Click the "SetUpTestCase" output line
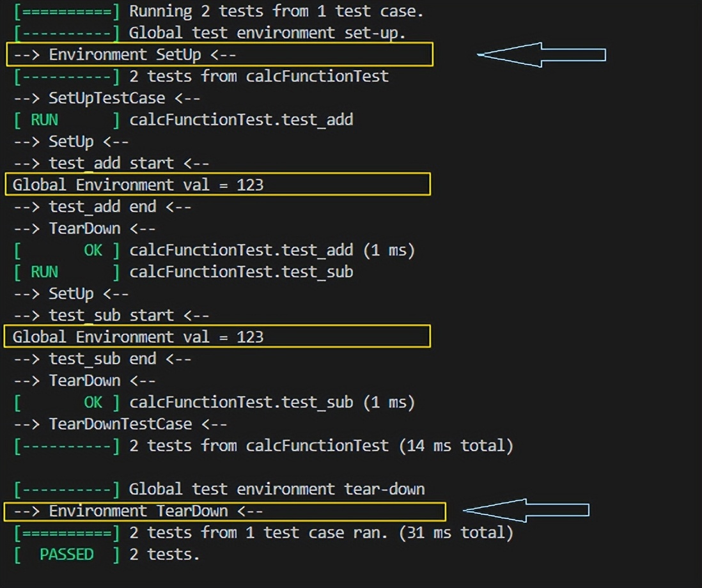Viewport: 702px width, 588px height. click(x=107, y=98)
